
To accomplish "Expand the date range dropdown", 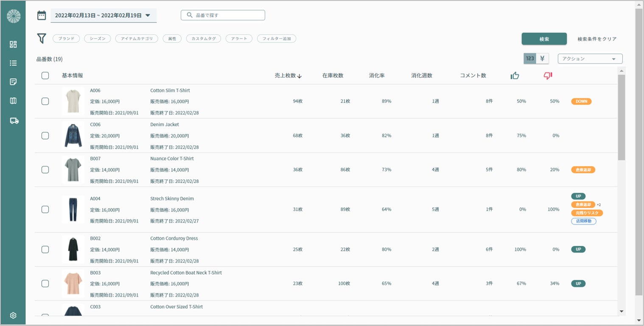I will pyautogui.click(x=104, y=15).
